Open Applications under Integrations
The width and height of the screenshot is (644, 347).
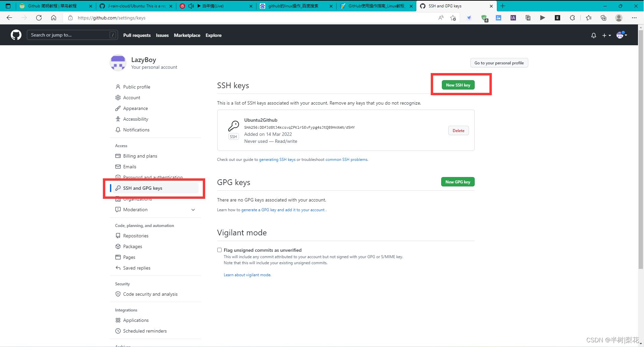135,320
